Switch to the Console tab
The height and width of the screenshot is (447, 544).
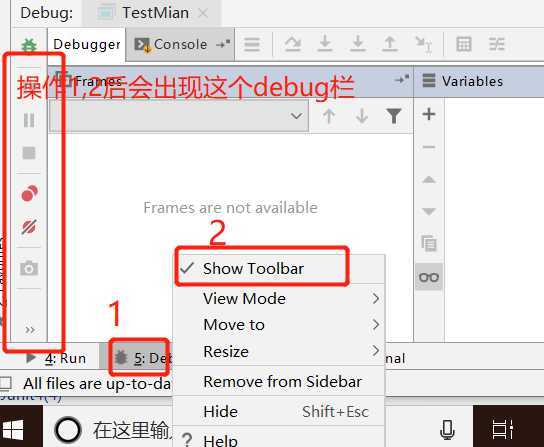tap(180, 44)
